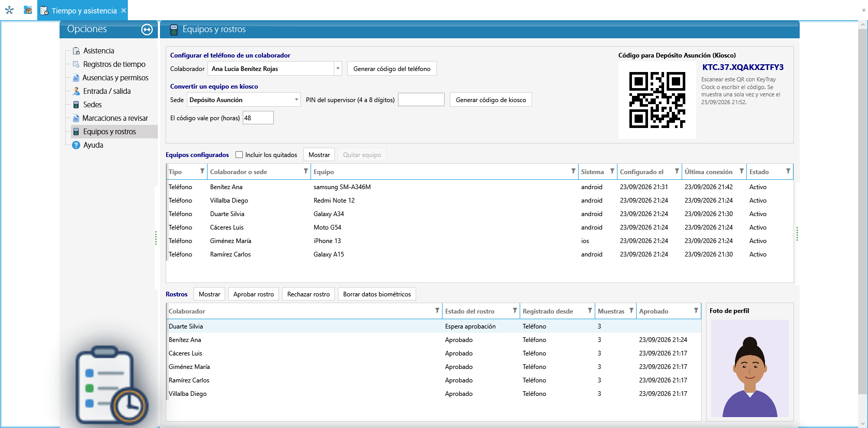This screenshot has width=868, height=428.
Task: Click Aprobar rostro button
Action: [254, 294]
